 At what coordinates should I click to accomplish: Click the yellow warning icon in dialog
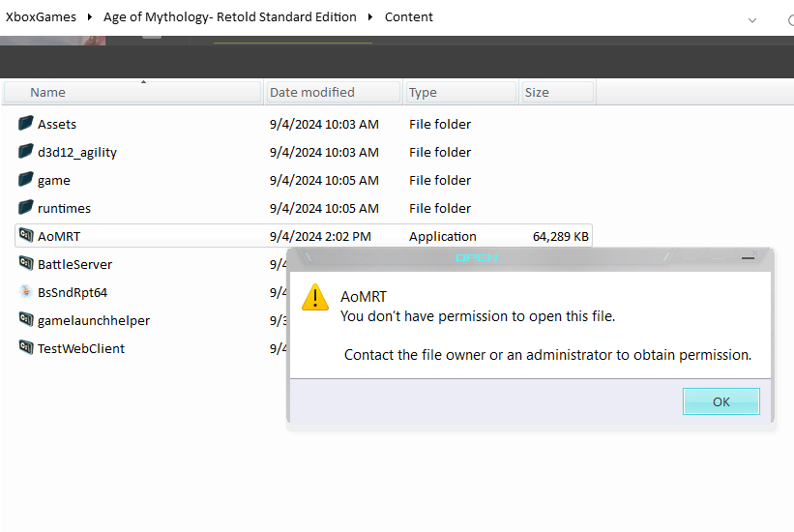[315, 297]
